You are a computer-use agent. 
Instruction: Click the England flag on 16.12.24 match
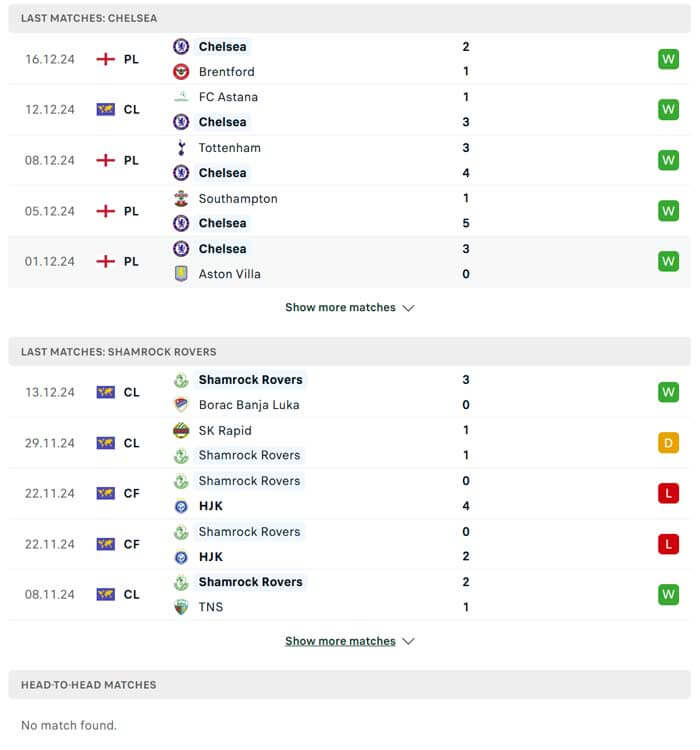click(x=105, y=59)
